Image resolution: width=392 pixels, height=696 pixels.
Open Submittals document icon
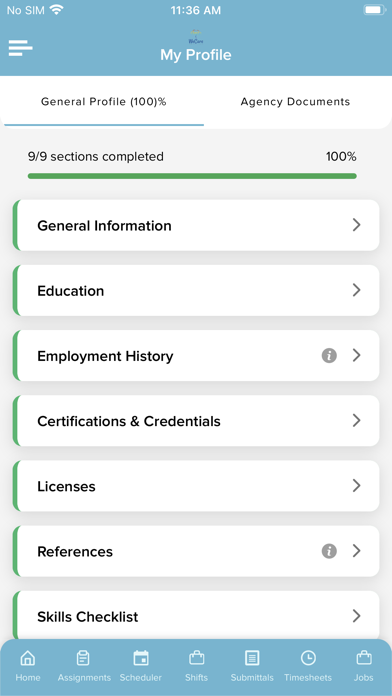[x=252, y=658]
